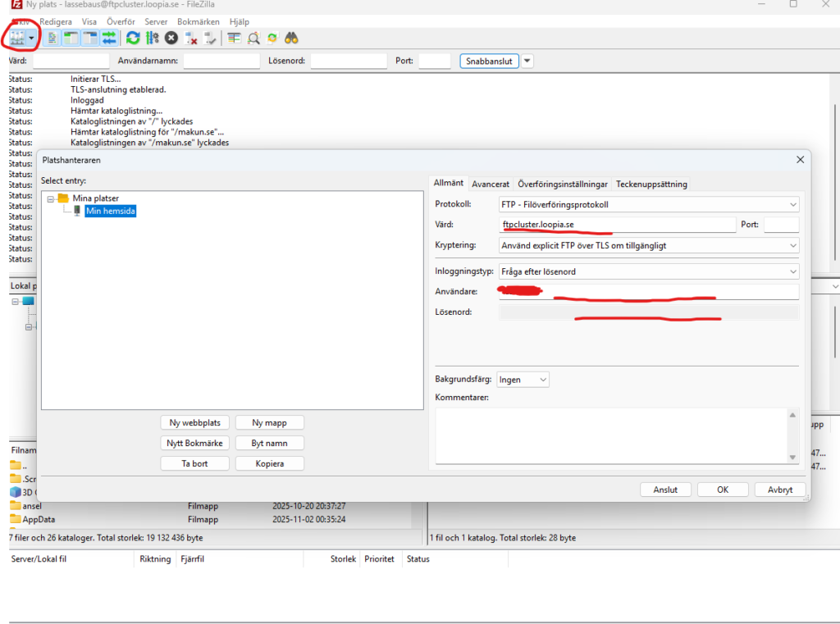Viewport: 840px width, 624px height.
Task: Click the Värd field in Platshanteraren
Action: [x=618, y=225]
